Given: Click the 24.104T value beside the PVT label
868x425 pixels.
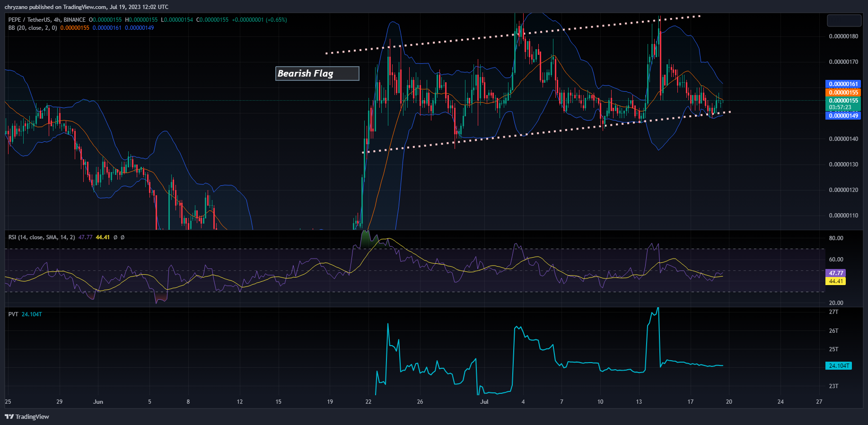Looking at the screenshot, I should pos(32,314).
